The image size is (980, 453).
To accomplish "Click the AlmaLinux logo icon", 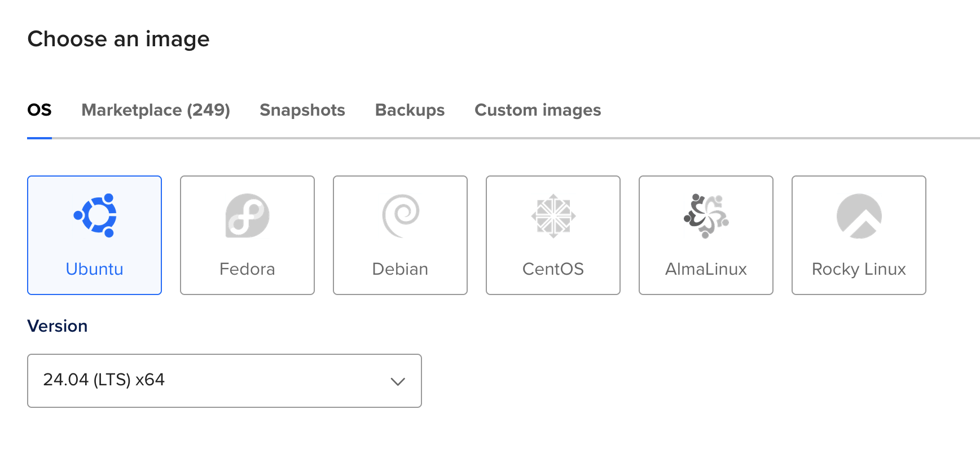I will click(x=706, y=215).
